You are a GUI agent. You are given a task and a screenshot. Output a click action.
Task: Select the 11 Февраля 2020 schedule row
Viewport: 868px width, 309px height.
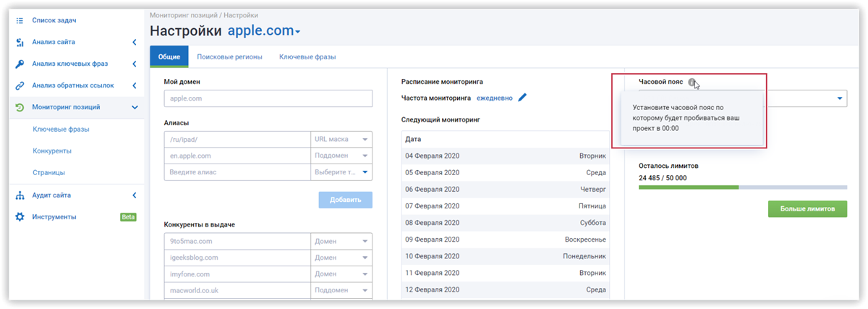tap(506, 273)
